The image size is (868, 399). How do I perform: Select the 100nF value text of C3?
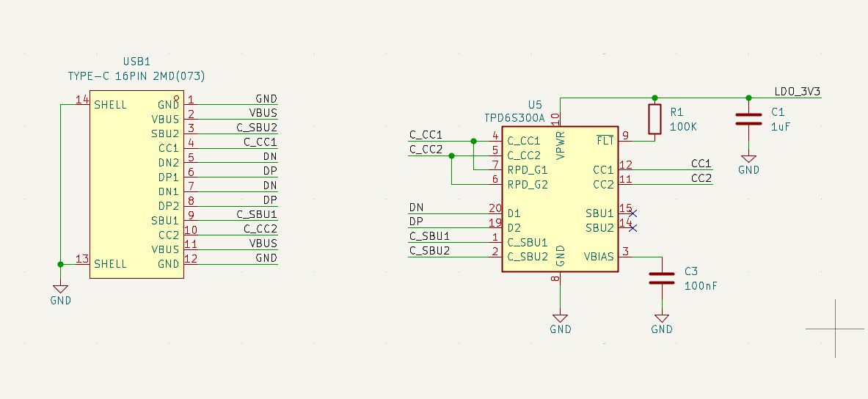pos(701,285)
